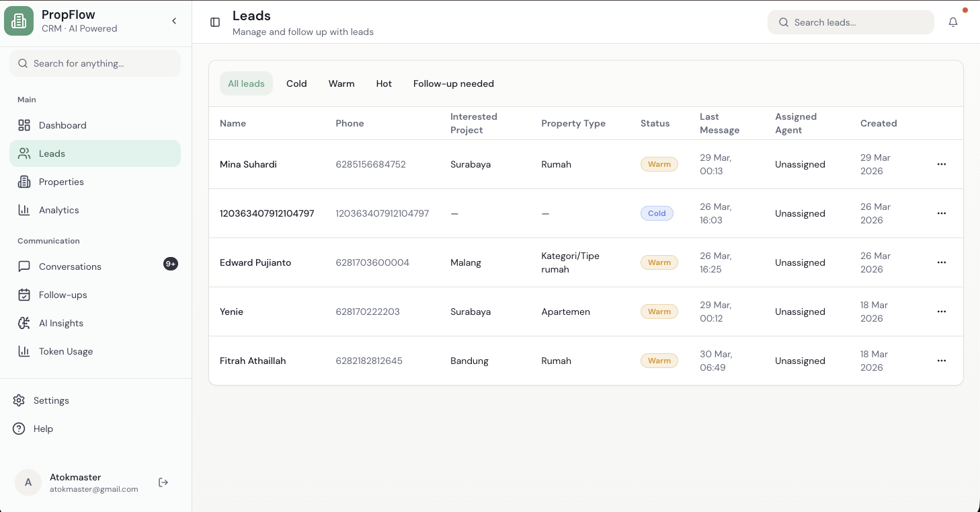980x512 pixels.
Task: Click the Warm status badge for Yenie
Action: pos(659,312)
